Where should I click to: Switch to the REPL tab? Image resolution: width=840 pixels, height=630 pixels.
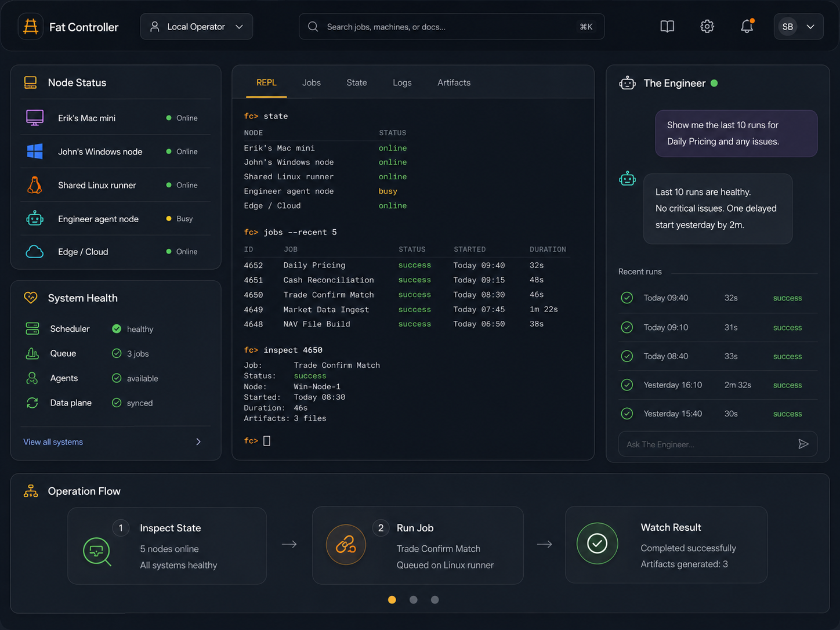(266, 83)
